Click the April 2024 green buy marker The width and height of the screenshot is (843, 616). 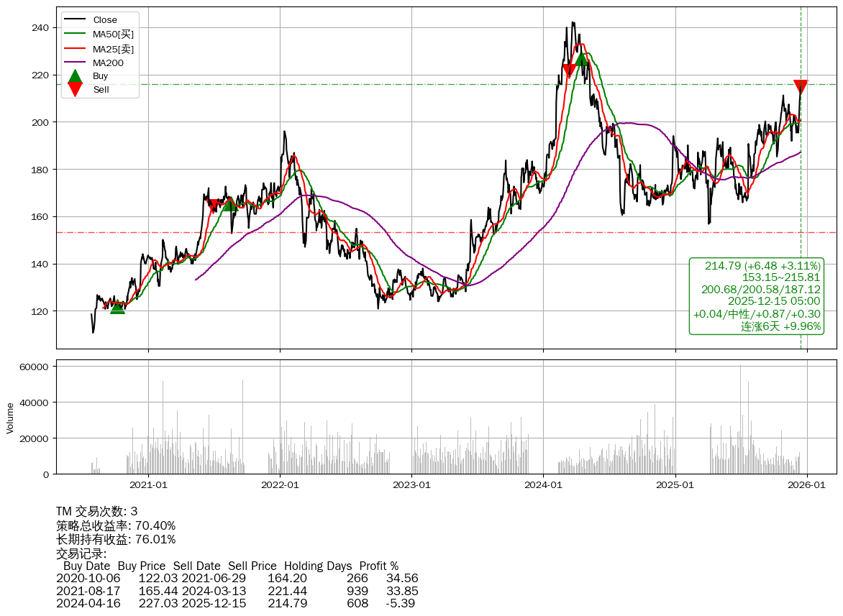[x=581, y=59]
